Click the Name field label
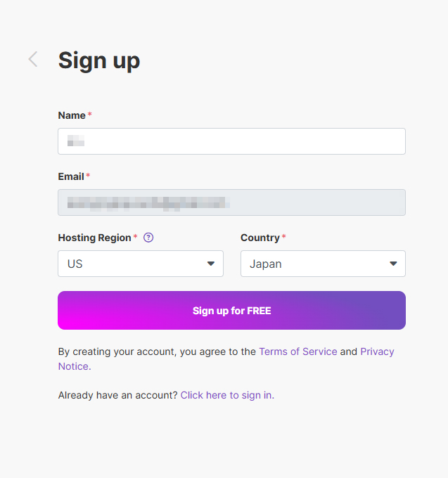The height and width of the screenshot is (478, 448). [72, 115]
